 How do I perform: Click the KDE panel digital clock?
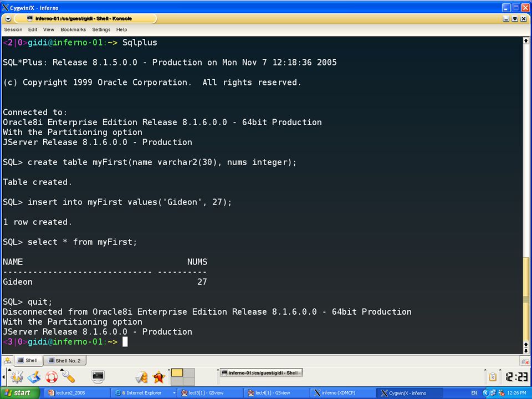click(516, 377)
